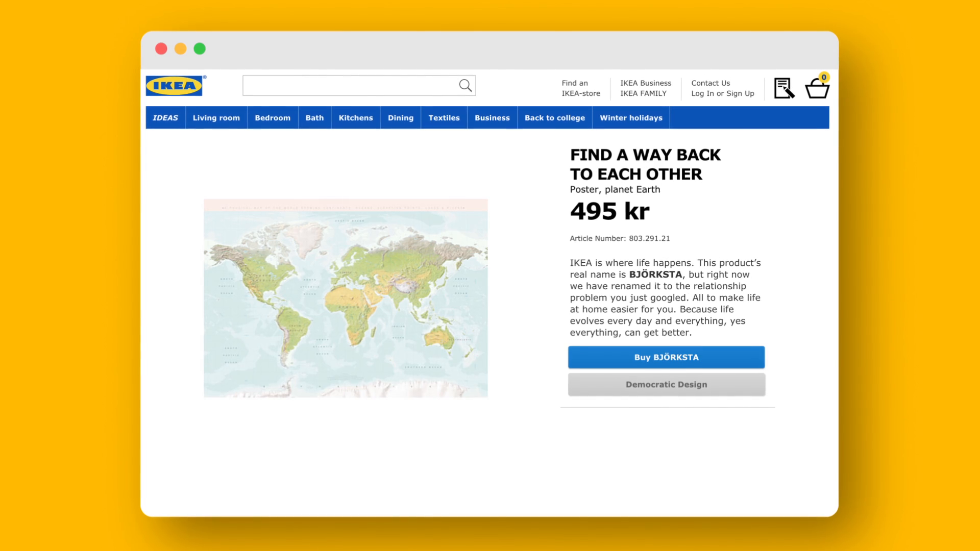Click the Poster, planet Earth subtitle
The image size is (980, 551).
[615, 189]
